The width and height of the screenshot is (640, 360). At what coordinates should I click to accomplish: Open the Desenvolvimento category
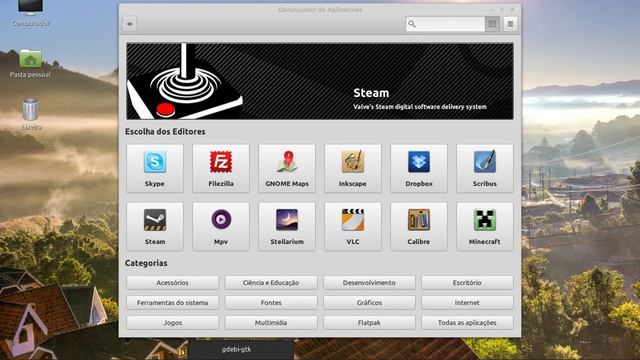[369, 282]
